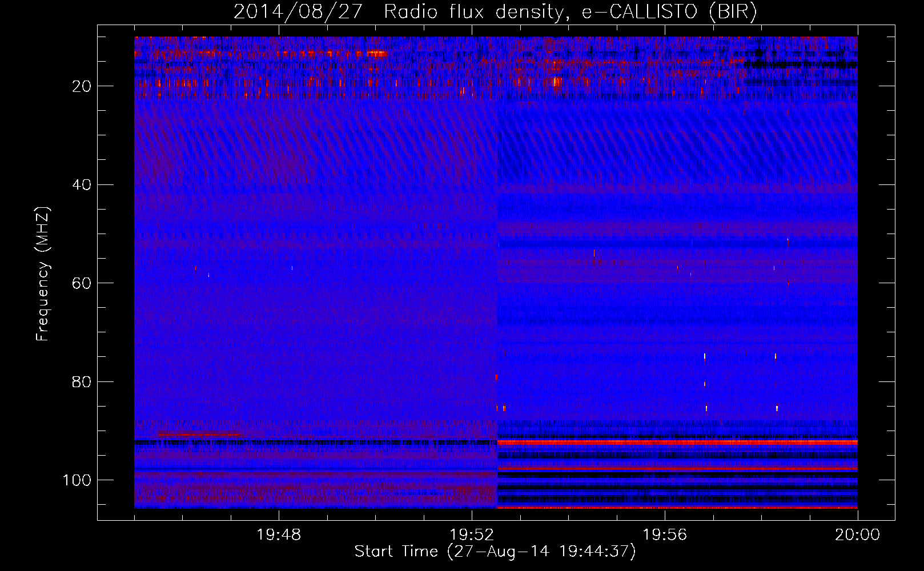Click the plot title "Radio flux density, e-CALLISTO (BIR)"
The image size is (924, 571).
pyautogui.click(x=570, y=12)
